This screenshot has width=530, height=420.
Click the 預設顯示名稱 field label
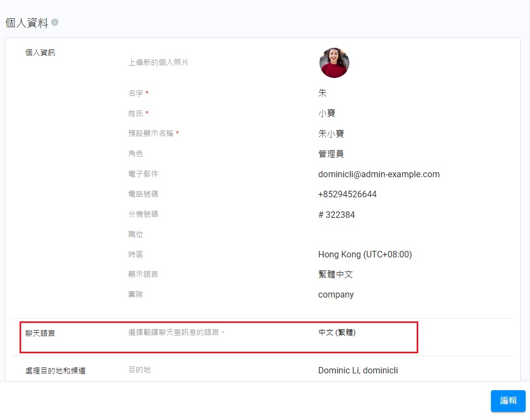point(151,133)
